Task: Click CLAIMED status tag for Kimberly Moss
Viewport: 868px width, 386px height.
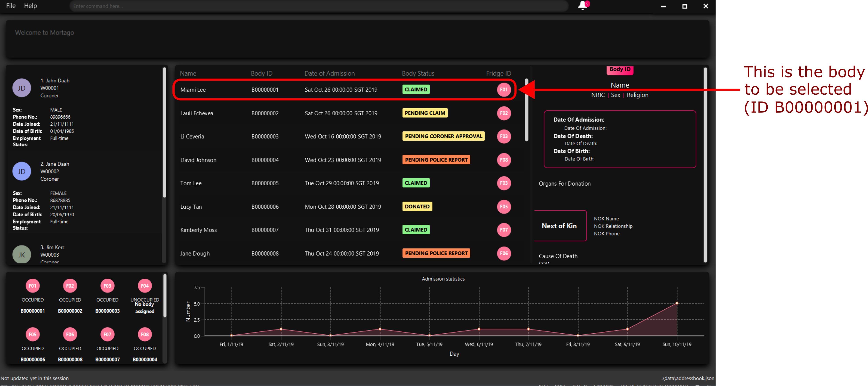Action: (x=416, y=230)
